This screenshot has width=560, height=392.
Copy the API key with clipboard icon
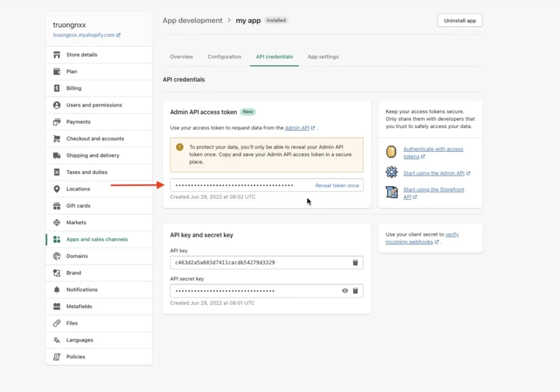click(356, 262)
